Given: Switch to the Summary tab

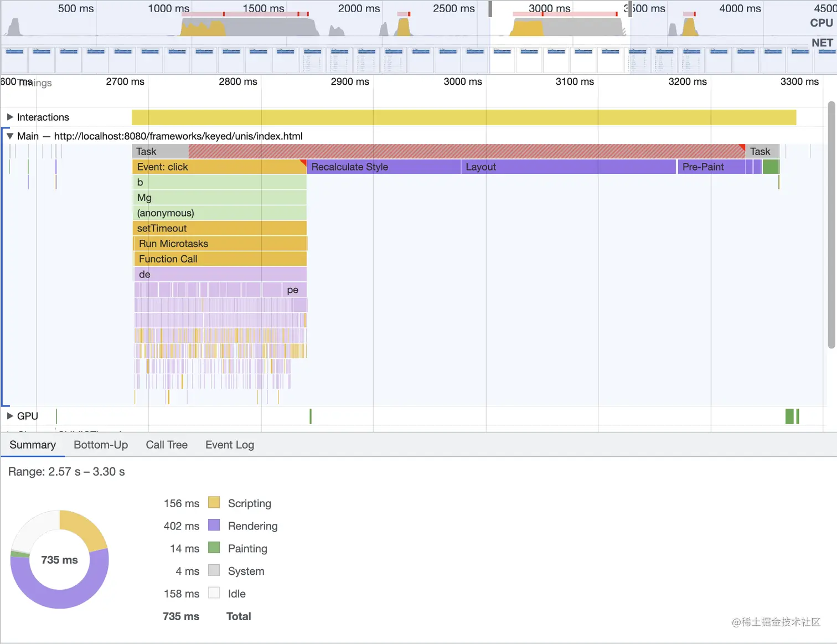Looking at the screenshot, I should pyautogui.click(x=33, y=445).
